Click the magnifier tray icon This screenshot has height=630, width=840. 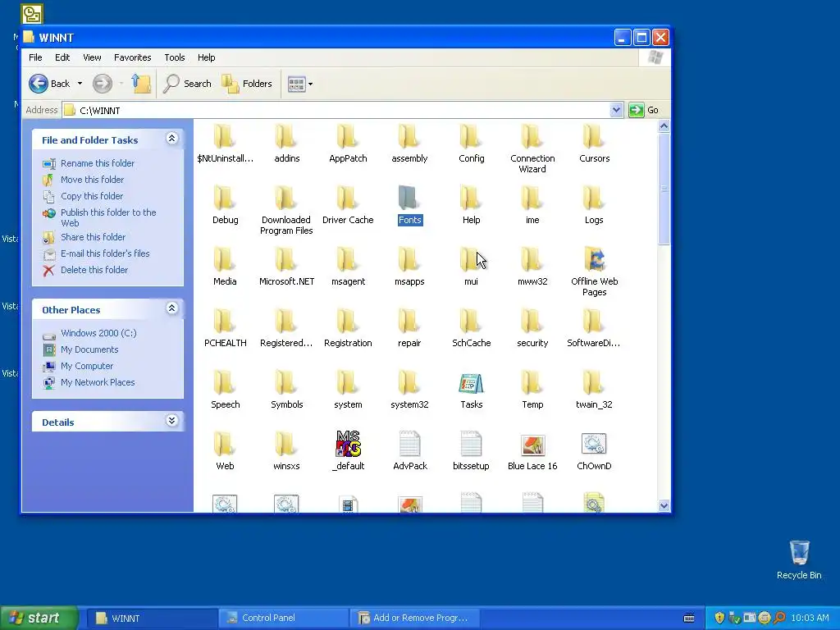point(779,618)
